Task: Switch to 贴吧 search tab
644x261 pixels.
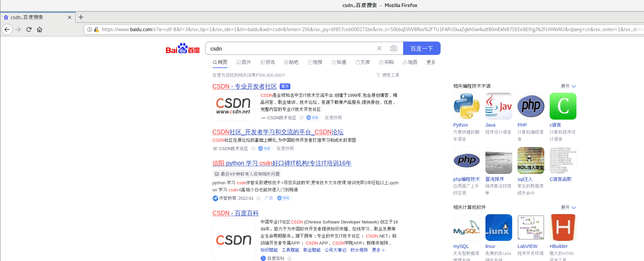Action: coord(291,62)
